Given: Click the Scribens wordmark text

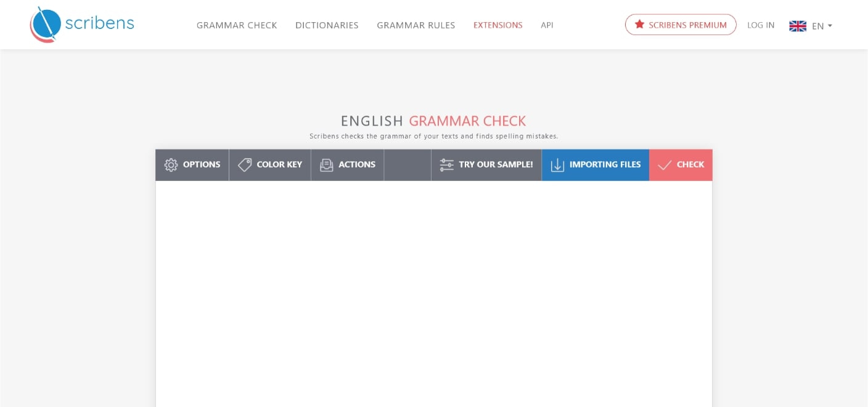Looking at the screenshot, I should (x=99, y=23).
